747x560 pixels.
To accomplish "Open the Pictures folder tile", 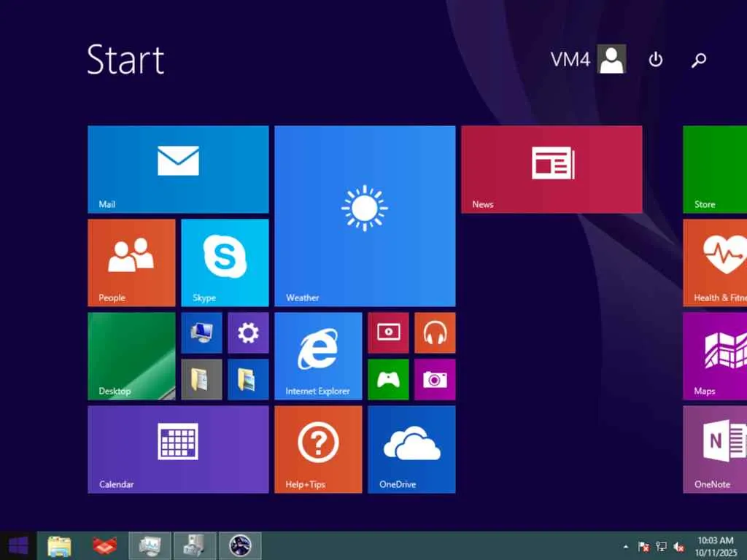I will (248, 379).
